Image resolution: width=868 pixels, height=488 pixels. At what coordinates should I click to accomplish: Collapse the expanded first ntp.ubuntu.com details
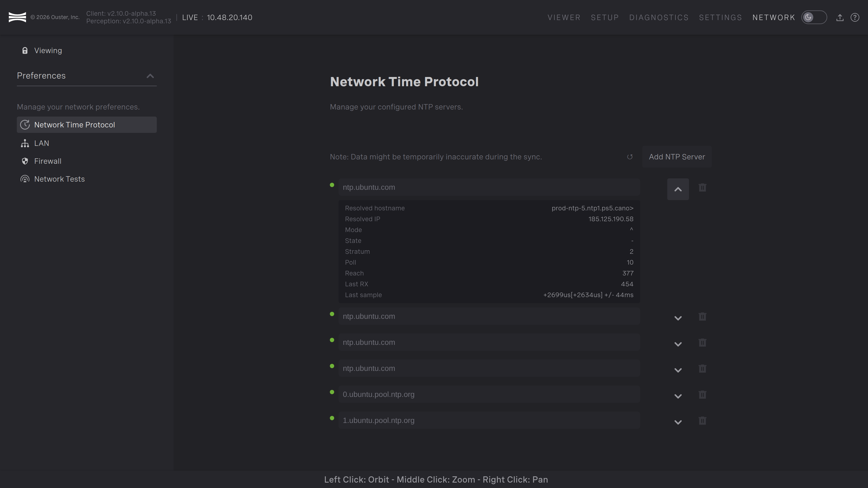tap(678, 189)
